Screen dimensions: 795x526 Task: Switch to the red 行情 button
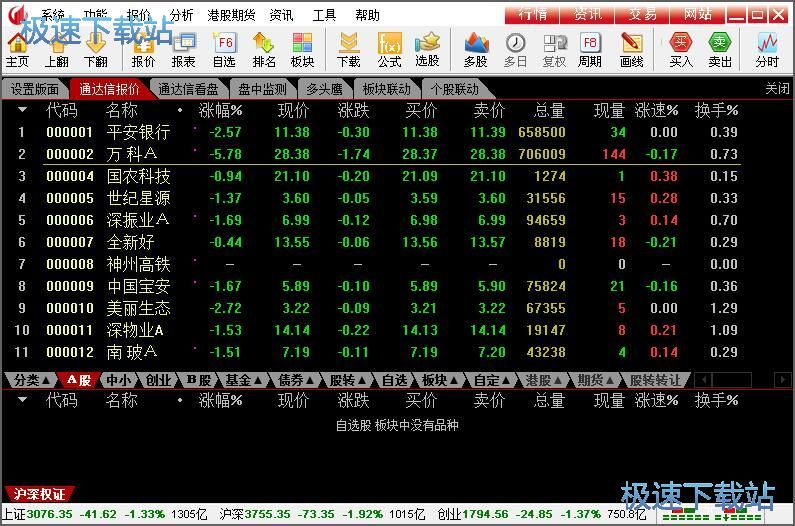[532, 15]
